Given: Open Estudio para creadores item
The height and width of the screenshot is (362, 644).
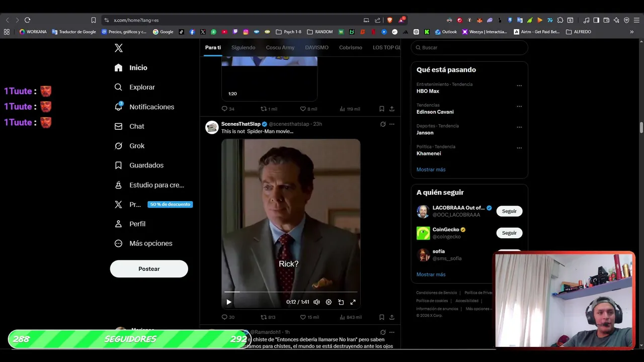Looking at the screenshot, I should click(149, 185).
